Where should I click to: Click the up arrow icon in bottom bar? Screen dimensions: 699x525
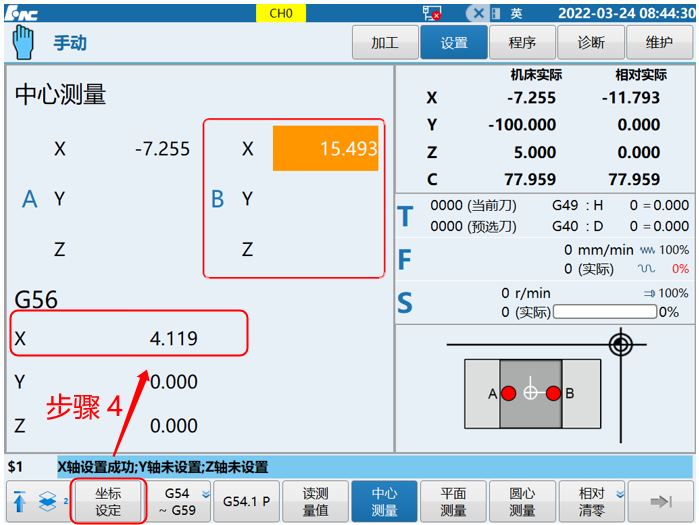tap(20, 502)
